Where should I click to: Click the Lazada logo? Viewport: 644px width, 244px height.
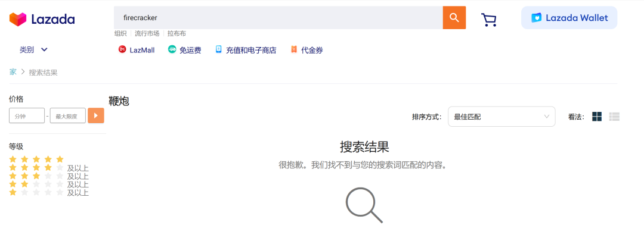point(42,19)
